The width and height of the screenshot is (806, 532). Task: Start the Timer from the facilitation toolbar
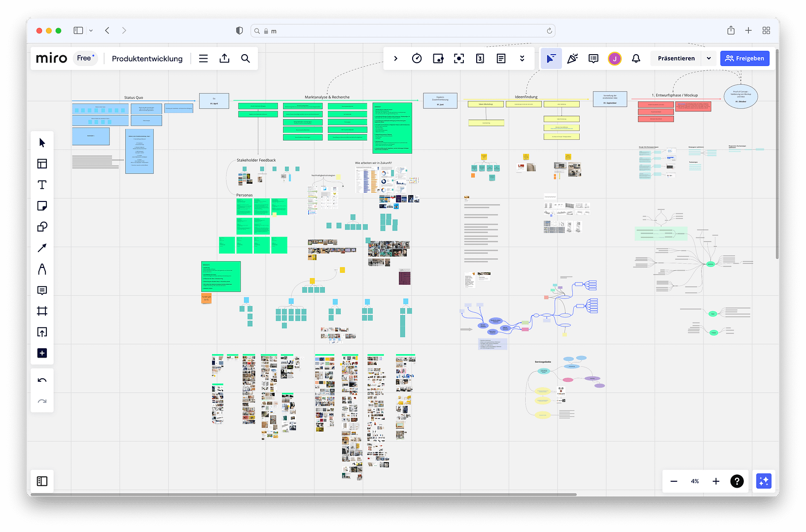click(x=417, y=58)
